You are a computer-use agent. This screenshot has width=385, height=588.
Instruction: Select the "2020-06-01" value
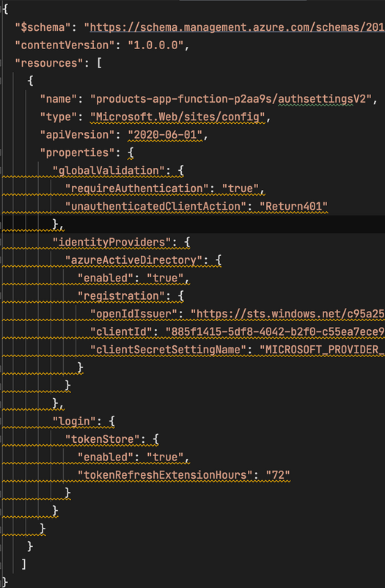pos(165,135)
